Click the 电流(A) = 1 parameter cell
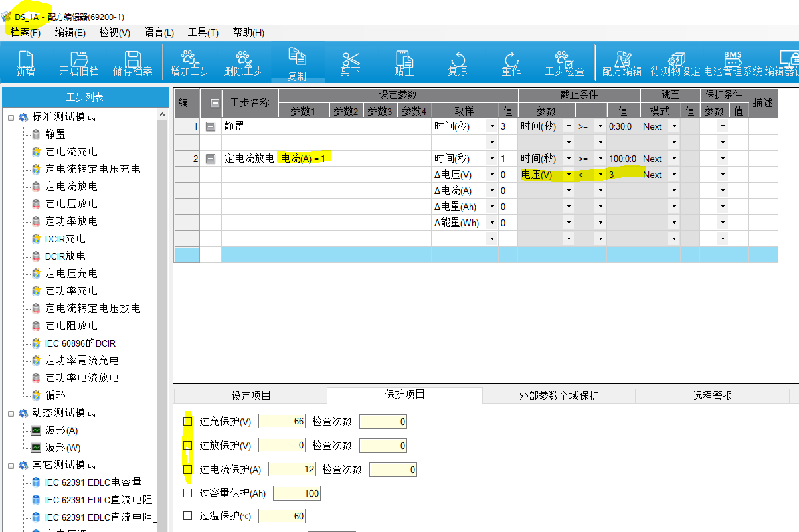The width and height of the screenshot is (799, 532). coord(303,159)
